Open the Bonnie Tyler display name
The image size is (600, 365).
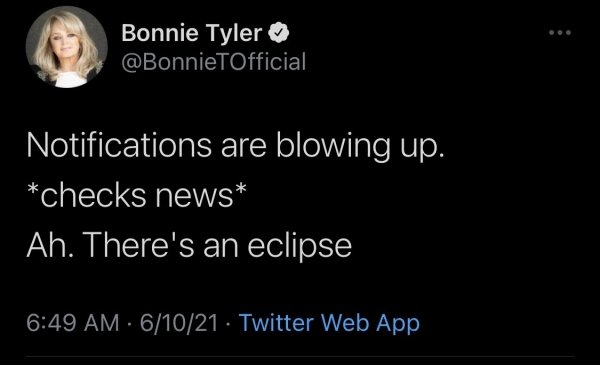coord(192,33)
